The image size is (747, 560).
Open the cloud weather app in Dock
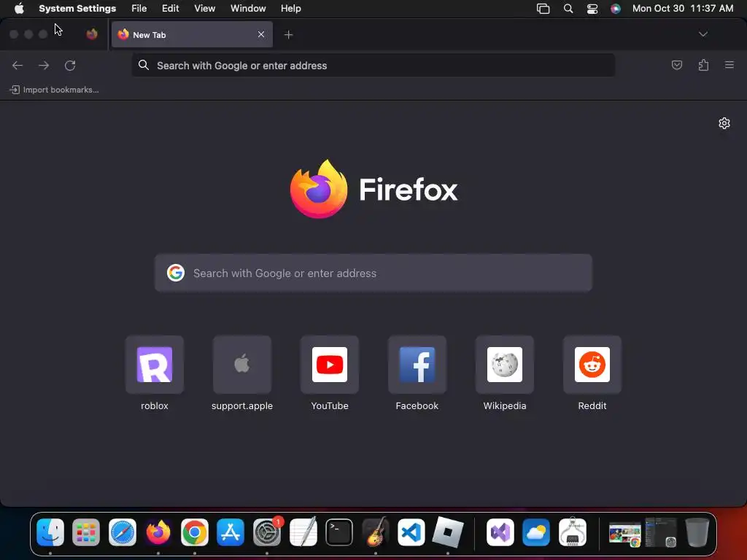(536, 532)
